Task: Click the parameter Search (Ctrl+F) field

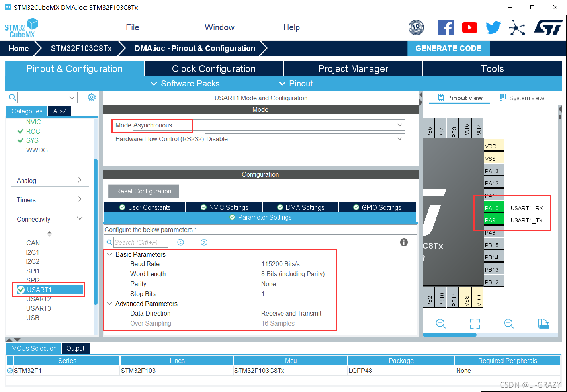Action: [141, 242]
